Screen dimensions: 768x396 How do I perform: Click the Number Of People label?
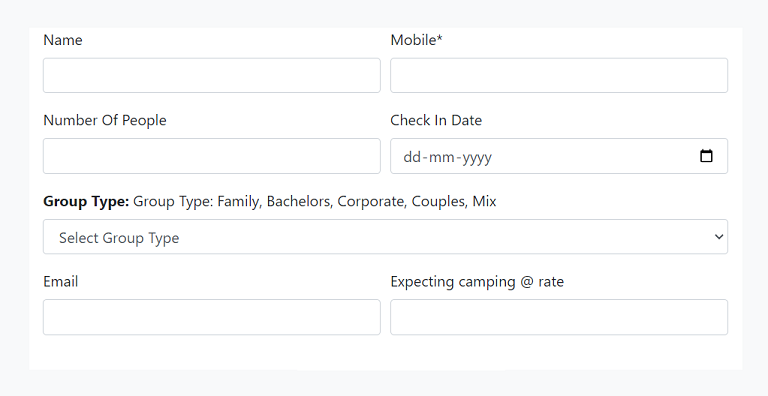[105, 120]
